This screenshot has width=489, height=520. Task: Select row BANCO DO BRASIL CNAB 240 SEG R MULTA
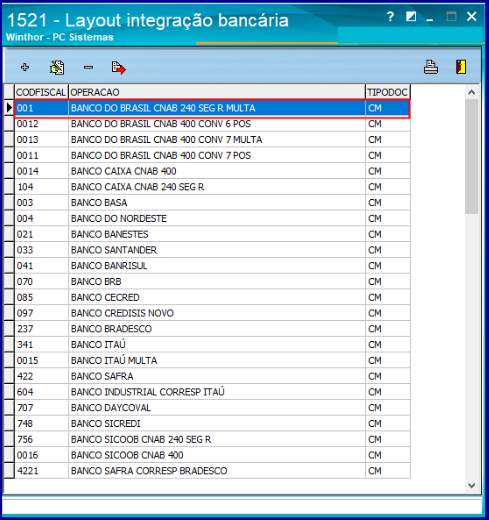click(212, 108)
